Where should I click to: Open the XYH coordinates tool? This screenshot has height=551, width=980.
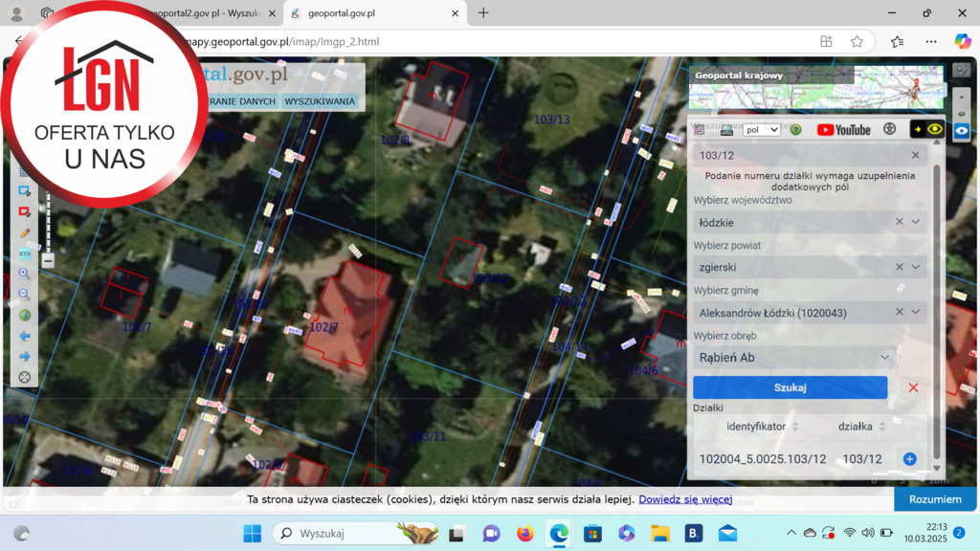[25, 253]
